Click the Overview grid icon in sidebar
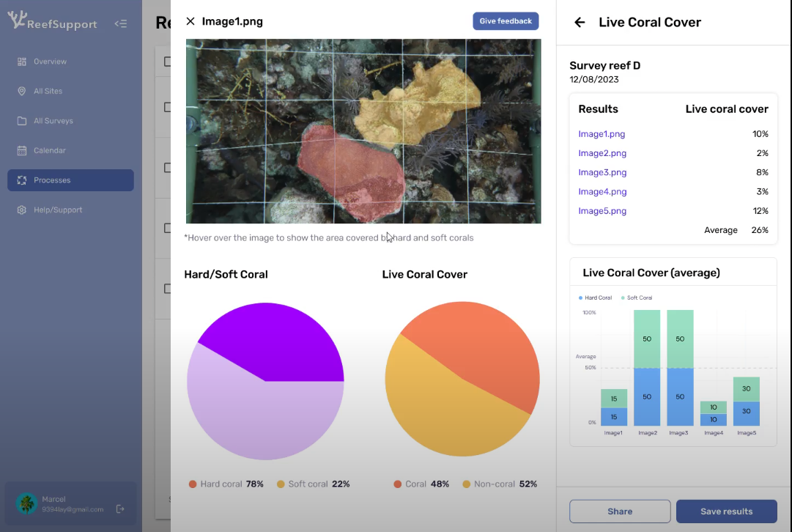Screen dimensions: 792x532 coord(22,62)
